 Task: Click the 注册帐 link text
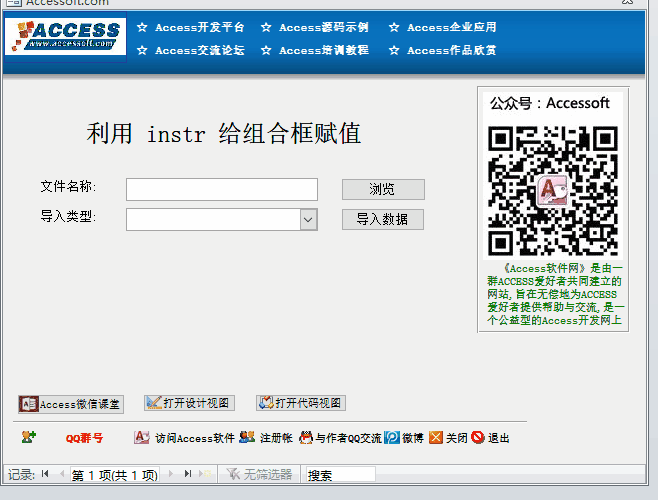(276, 438)
